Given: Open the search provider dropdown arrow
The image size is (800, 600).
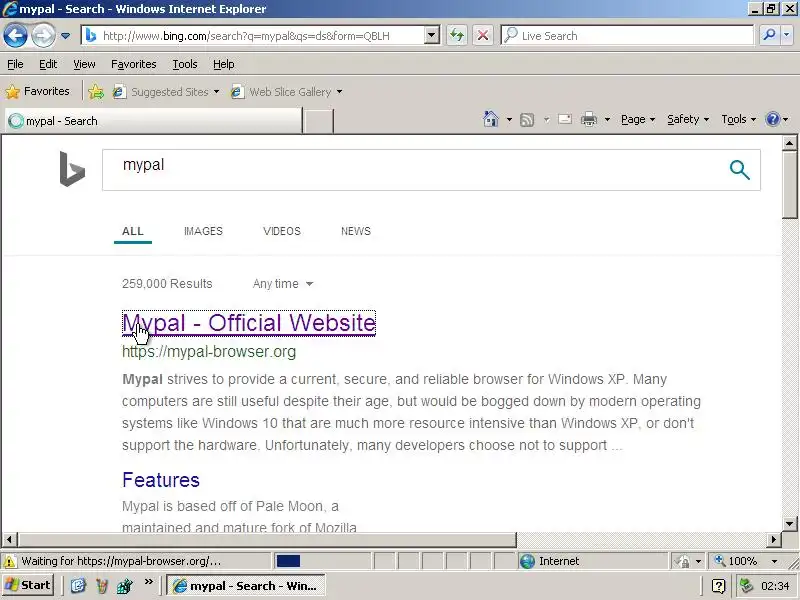Looking at the screenshot, I should pos(786,35).
